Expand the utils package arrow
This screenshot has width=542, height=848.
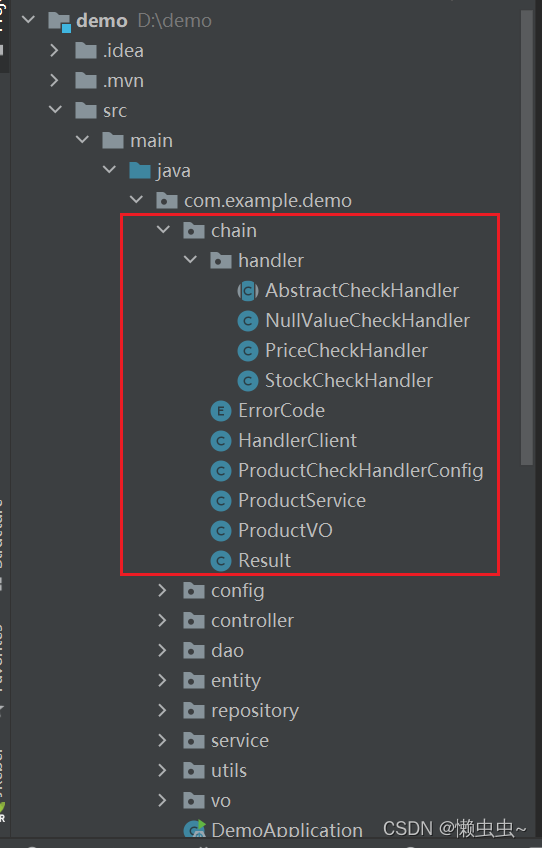pos(162,770)
